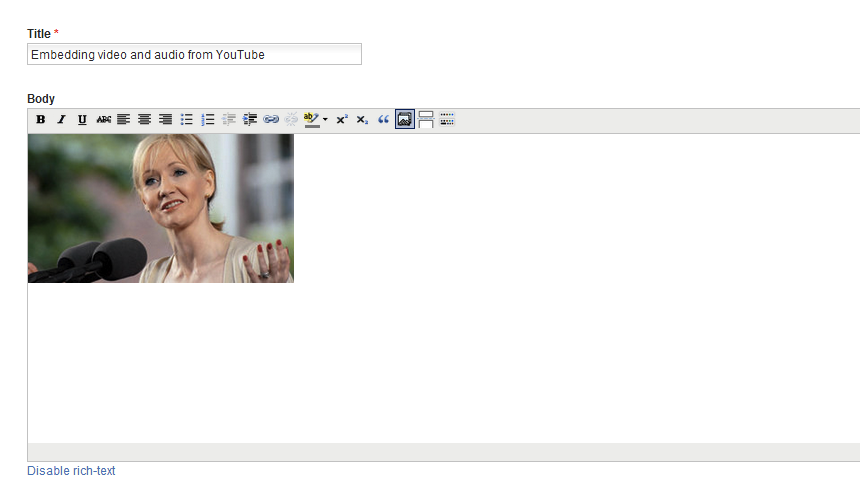Click the indent icon
Viewport: 860px width, 487px height.
click(250, 120)
